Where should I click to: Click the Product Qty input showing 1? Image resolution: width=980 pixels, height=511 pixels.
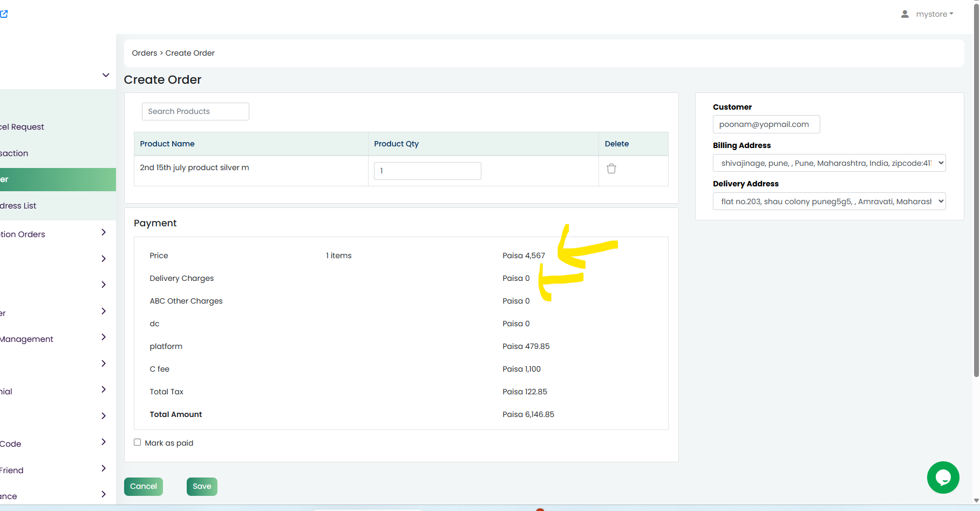[x=427, y=171]
